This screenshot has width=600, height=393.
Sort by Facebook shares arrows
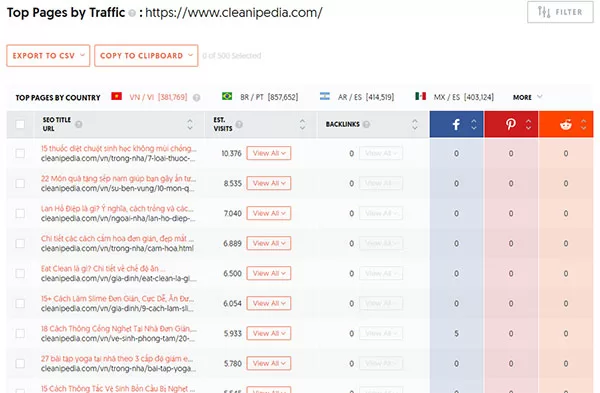pos(474,124)
